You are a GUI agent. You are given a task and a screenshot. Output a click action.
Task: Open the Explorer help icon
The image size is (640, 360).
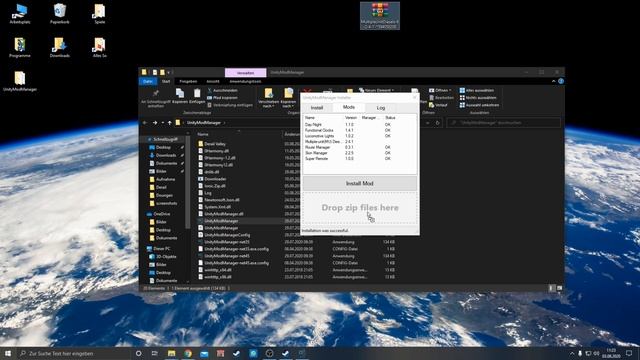pyautogui.click(x=561, y=82)
